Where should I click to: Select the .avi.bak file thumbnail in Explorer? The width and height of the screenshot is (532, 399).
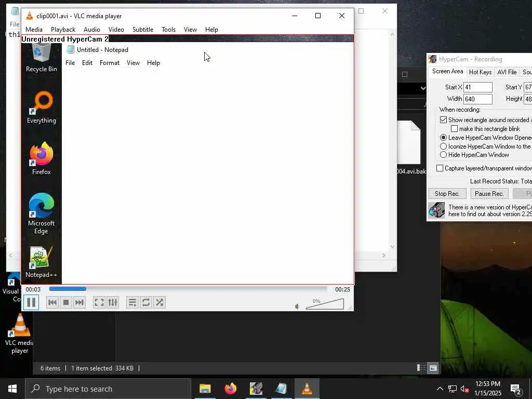pyautogui.click(x=408, y=142)
